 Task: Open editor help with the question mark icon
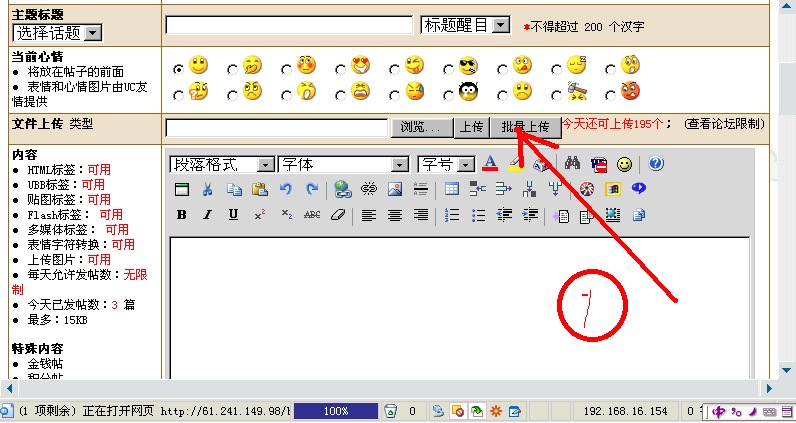(x=657, y=164)
